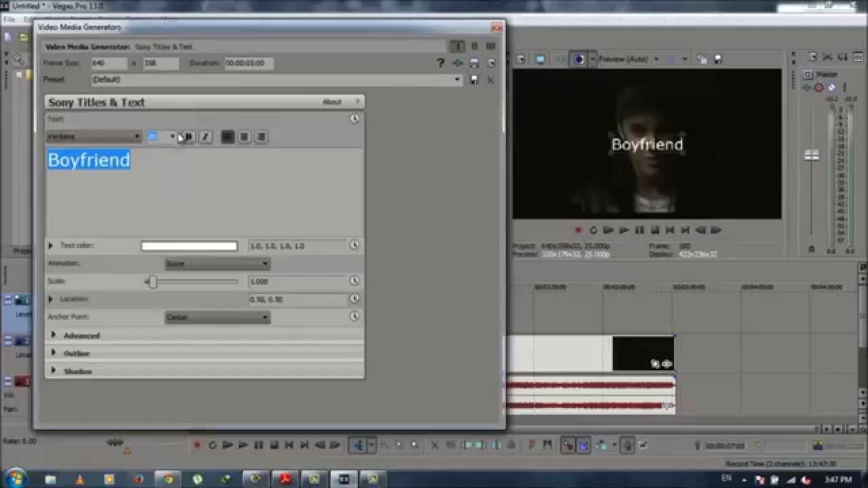Click the lock icon under master fader
Image resolution: width=868 pixels, height=488 pixels.
point(812,249)
